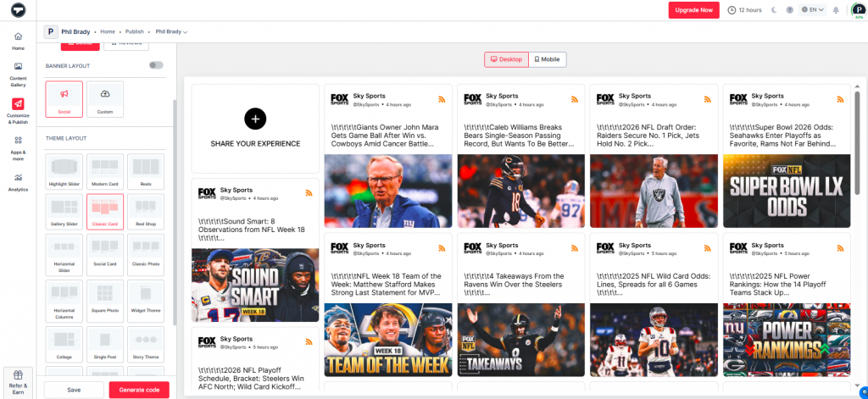Choose the Gallery Slider theme
This screenshot has width=868, height=399.
(x=64, y=212)
